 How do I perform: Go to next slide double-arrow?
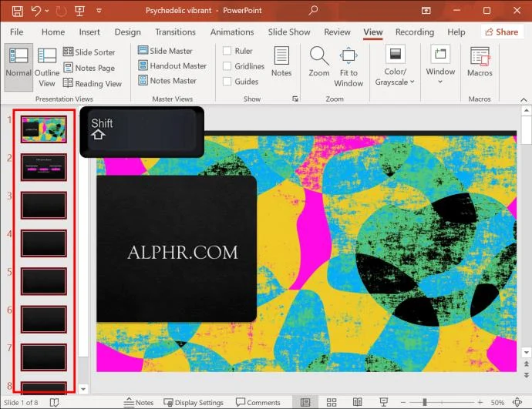(x=527, y=375)
